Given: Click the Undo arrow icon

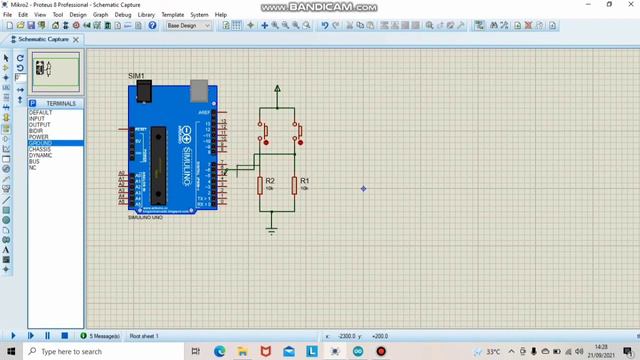Looking at the screenshot, I should click(324, 25).
